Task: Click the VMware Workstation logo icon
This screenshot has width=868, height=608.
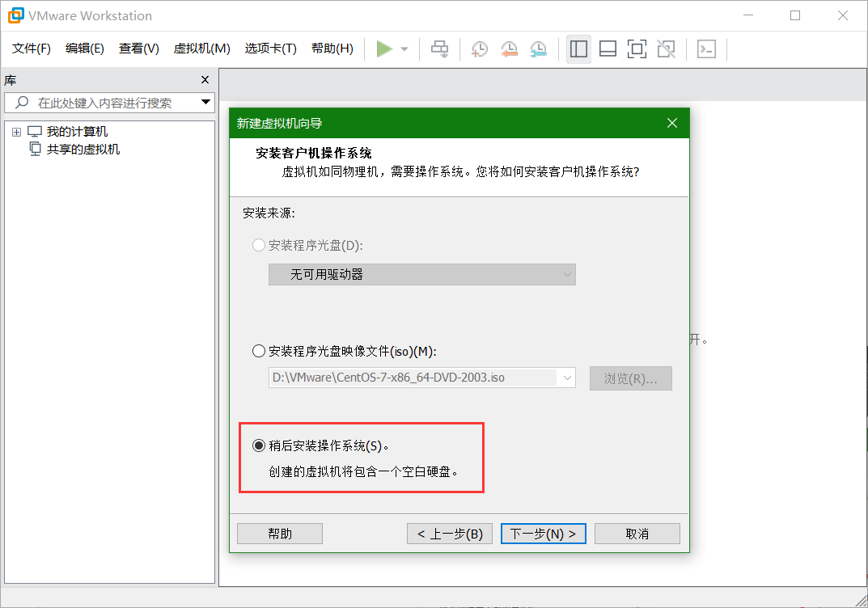Action: [15, 15]
